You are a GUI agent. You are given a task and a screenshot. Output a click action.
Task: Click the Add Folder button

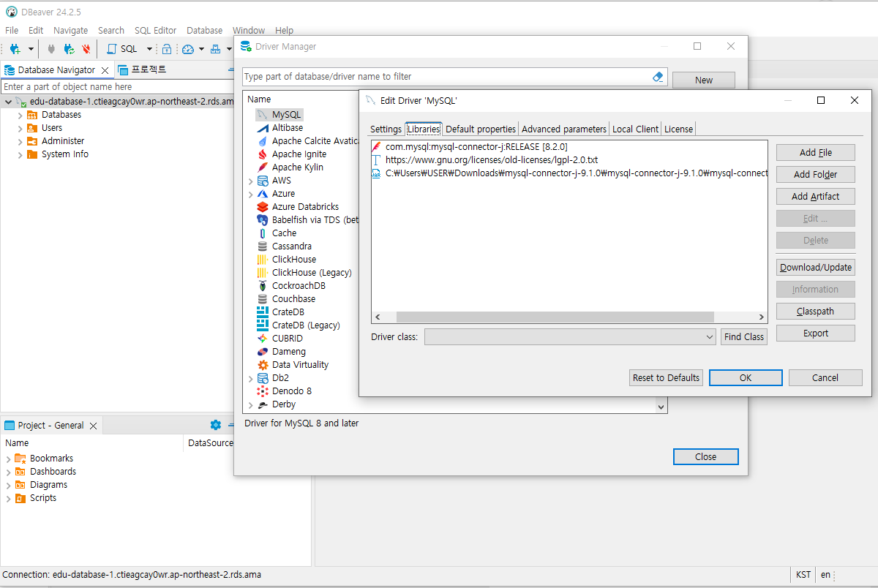pyautogui.click(x=816, y=175)
